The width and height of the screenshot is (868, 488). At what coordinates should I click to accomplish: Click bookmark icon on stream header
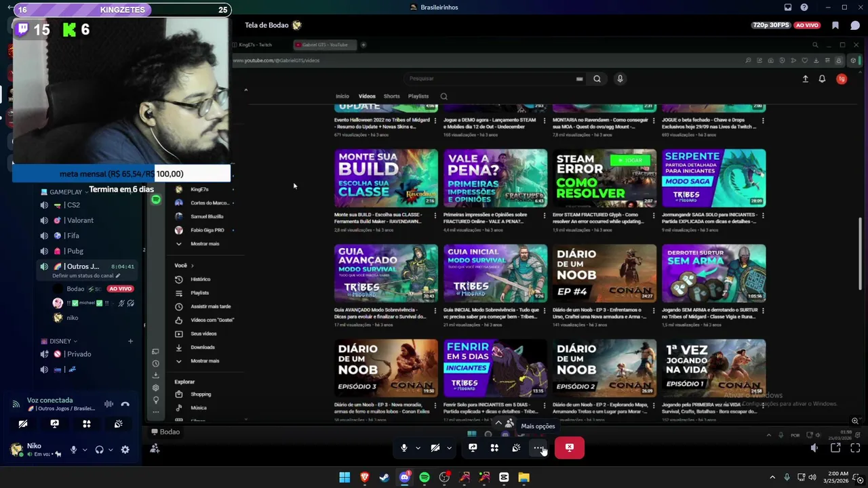click(835, 26)
